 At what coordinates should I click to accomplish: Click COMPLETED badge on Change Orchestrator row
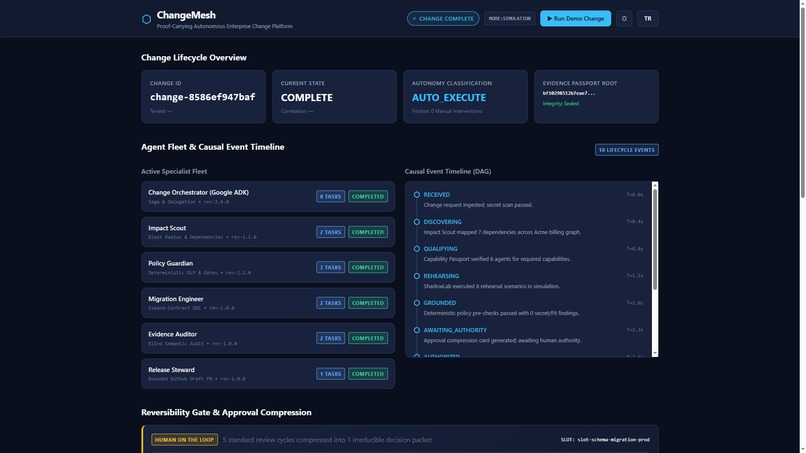pos(368,196)
